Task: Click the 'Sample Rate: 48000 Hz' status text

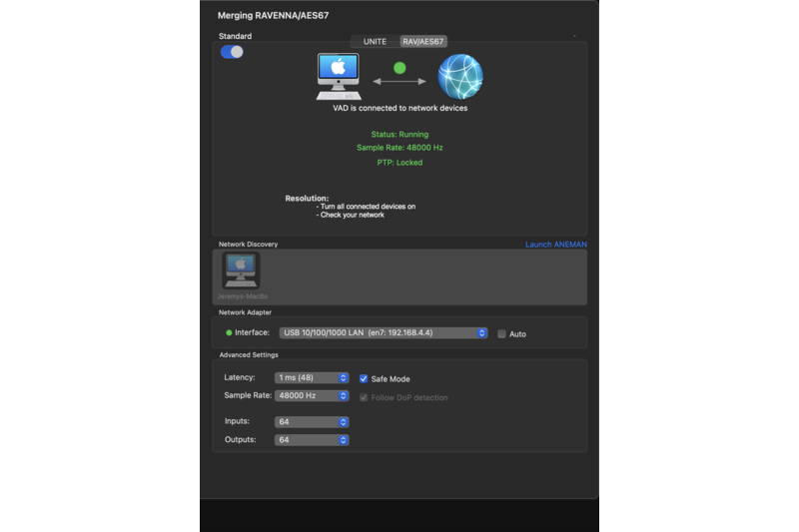Action: coord(400,148)
